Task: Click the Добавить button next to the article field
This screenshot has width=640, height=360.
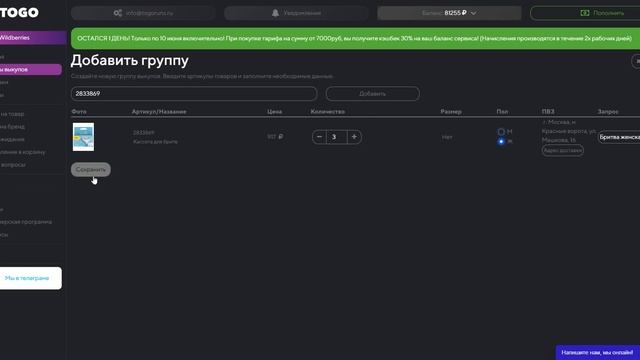Action: 372,93
